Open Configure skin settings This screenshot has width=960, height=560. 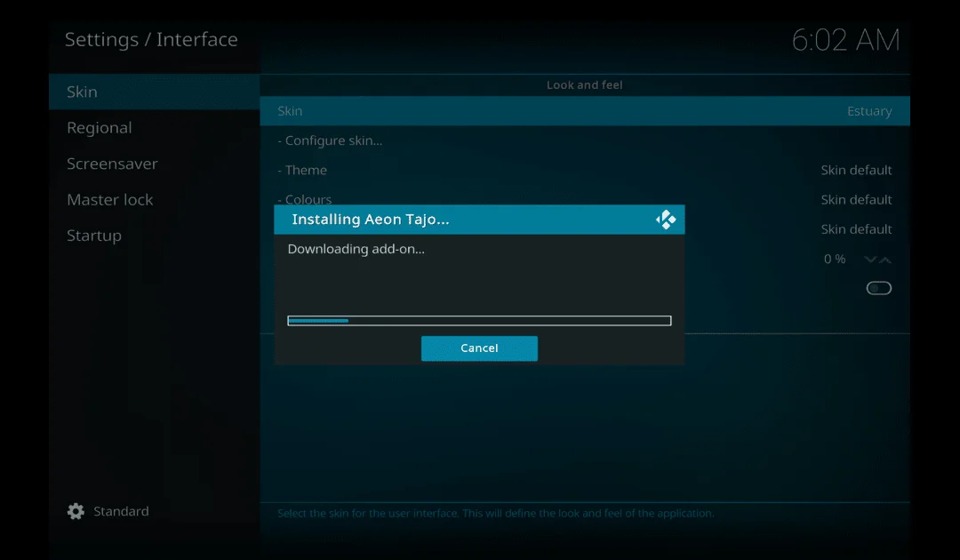click(332, 140)
